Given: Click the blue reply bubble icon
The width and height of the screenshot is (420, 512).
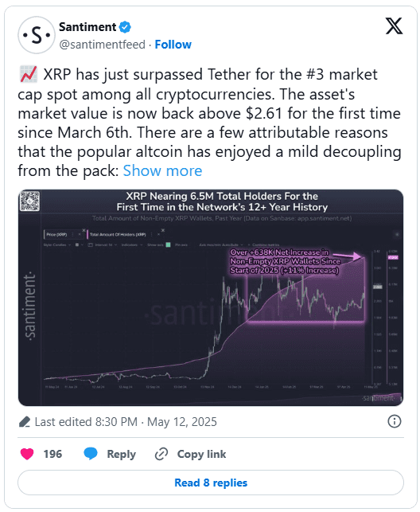Looking at the screenshot, I should pyautogui.click(x=91, y=454).
